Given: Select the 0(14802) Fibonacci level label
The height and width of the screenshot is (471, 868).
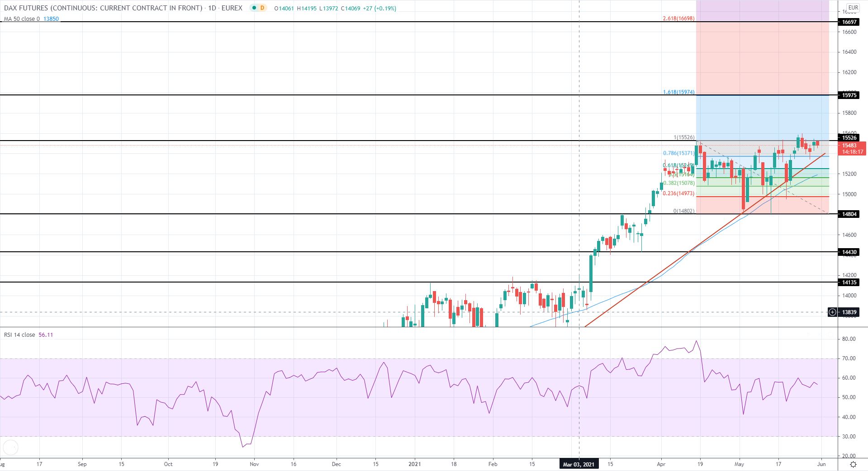Looking at the screenshot, I should [x=684, y=211].
